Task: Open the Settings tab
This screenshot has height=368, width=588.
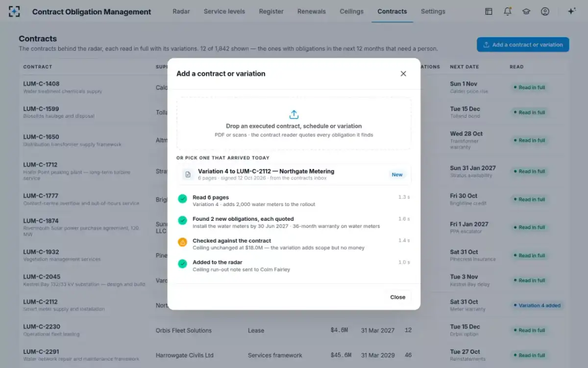Action: [x=433, y=11]
